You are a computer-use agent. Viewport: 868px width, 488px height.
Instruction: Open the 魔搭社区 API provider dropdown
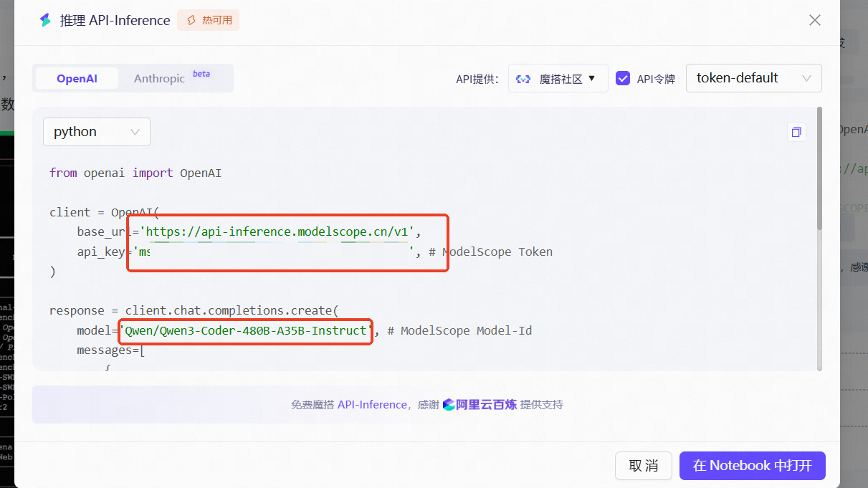(x=558, y=79)
